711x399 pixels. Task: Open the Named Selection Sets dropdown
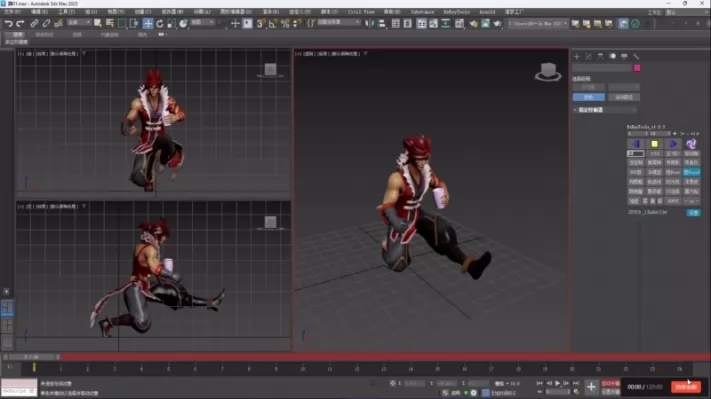(339, 22)
